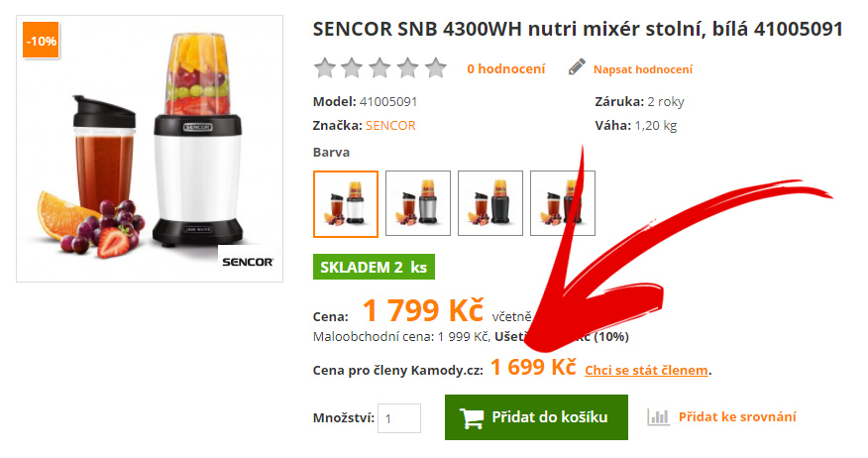The height and width of the screenshot is (458, 868).
Task: Click the bar chart comparison icon
Action: (658, 417)
